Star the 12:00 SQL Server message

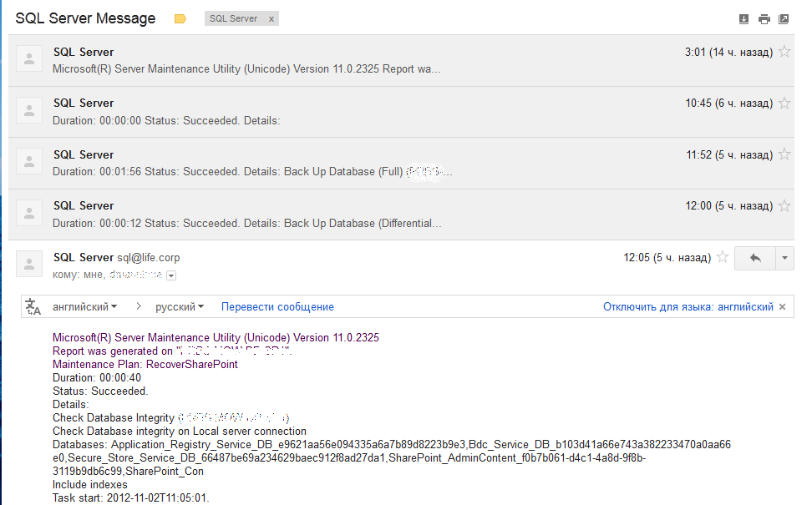(x=784, y=206)
